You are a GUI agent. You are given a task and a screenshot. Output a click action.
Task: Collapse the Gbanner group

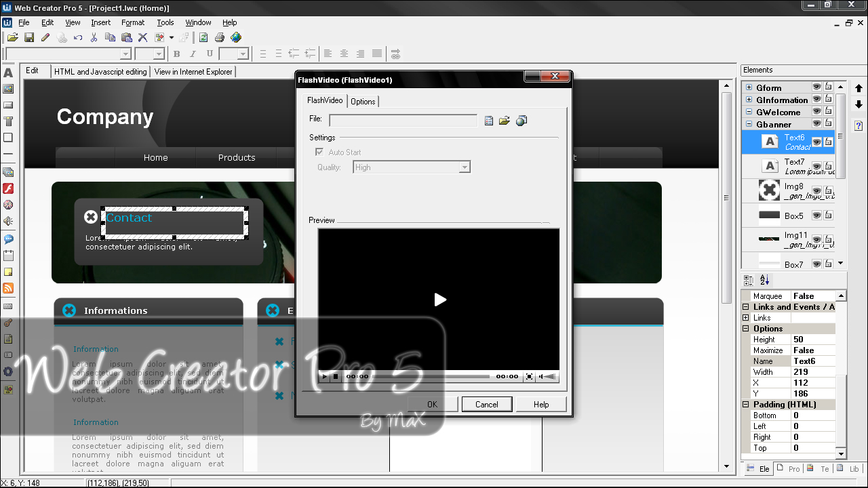coord(749,124)
